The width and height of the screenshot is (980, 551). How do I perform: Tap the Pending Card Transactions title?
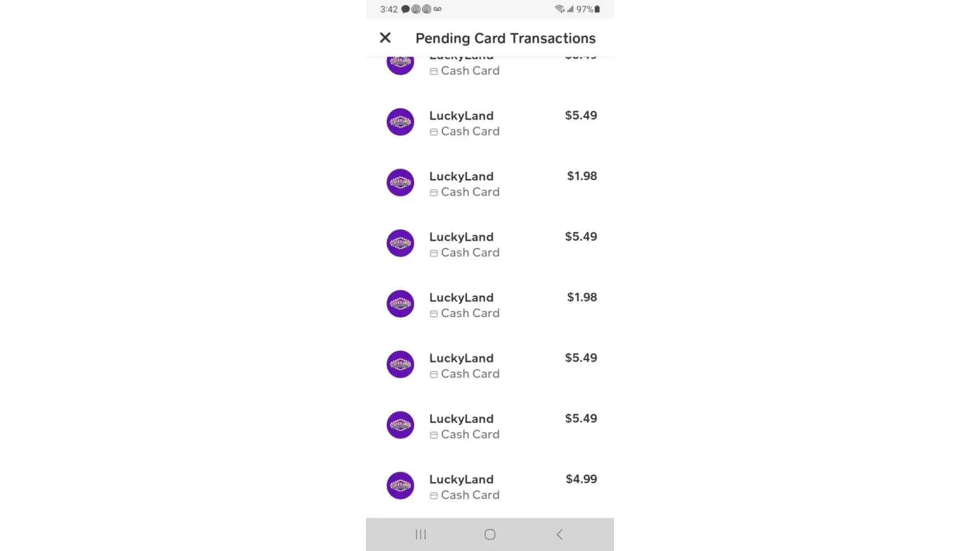point(505,39)
